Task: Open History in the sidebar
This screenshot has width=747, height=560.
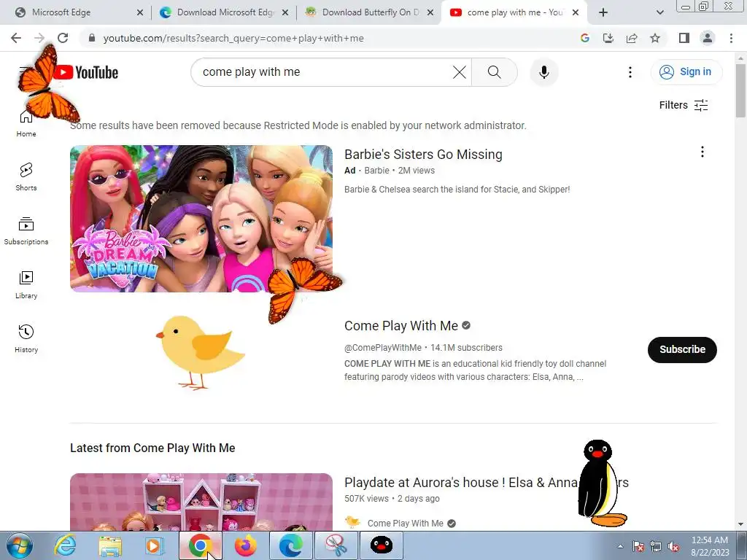Action: [x=26, y=338]
